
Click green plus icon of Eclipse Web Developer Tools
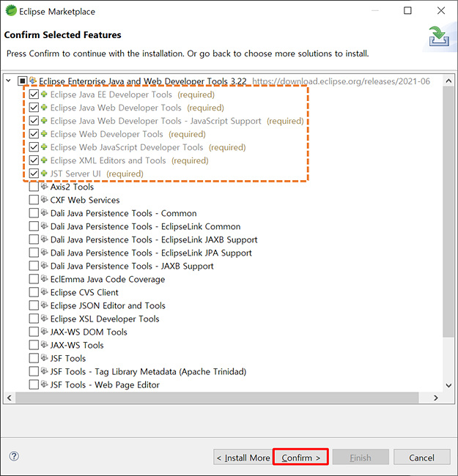tap(45, 133)
